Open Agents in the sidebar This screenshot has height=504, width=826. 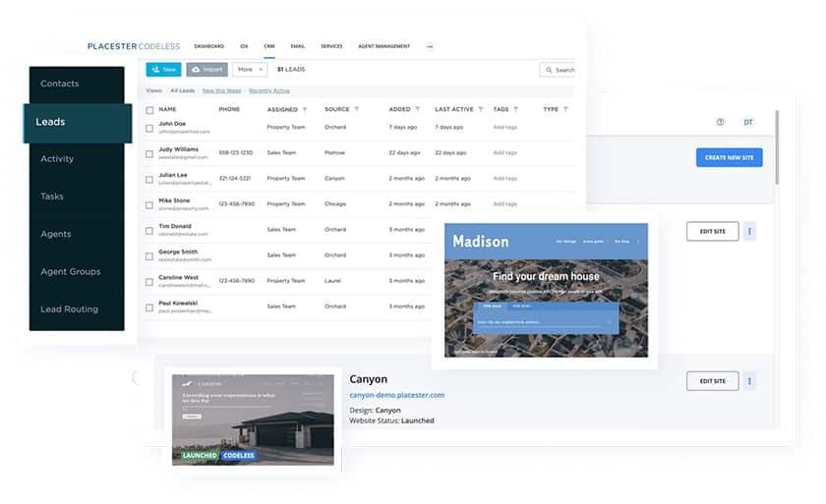(x=77, y=234)
